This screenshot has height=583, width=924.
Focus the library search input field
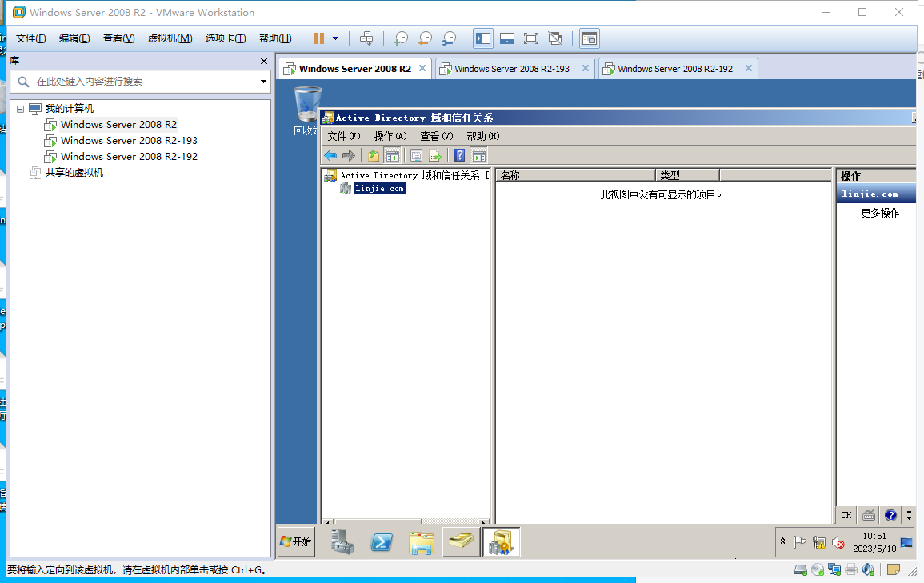pos(140,82)
